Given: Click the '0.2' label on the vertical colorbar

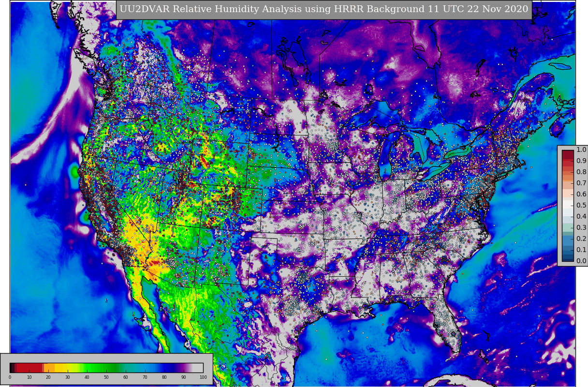Looking at the screenshot, I should 581,238.
